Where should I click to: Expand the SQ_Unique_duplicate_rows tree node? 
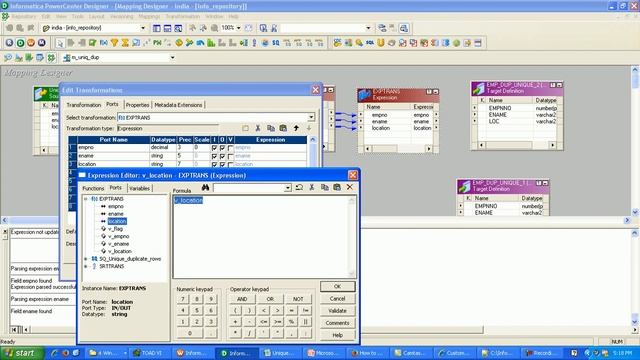[x=86, y=259]
